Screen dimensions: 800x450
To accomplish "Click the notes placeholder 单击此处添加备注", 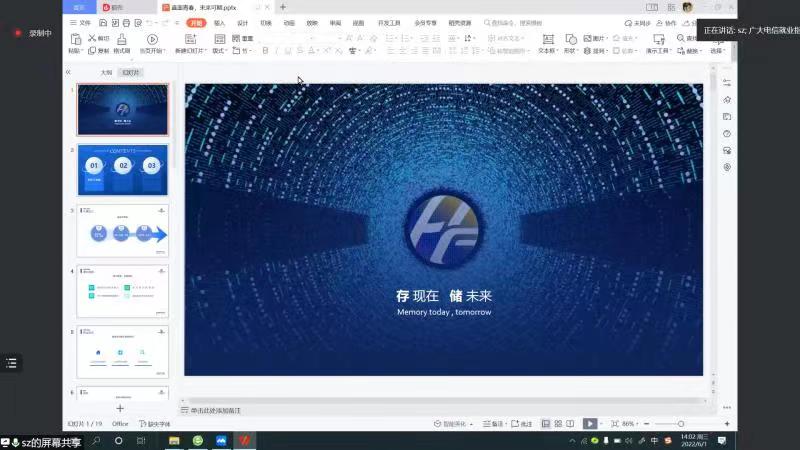I will coord(215,410).
